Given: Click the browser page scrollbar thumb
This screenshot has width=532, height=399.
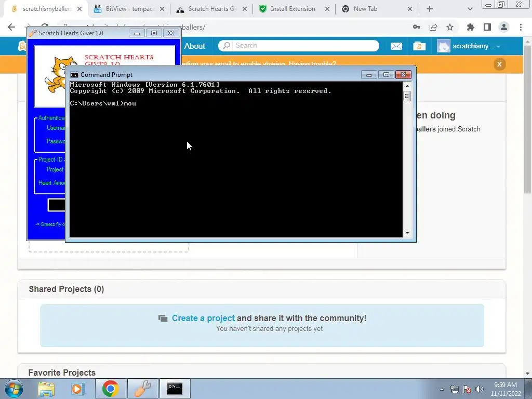Looking at the screenshot, I should (x=527, y=119).
